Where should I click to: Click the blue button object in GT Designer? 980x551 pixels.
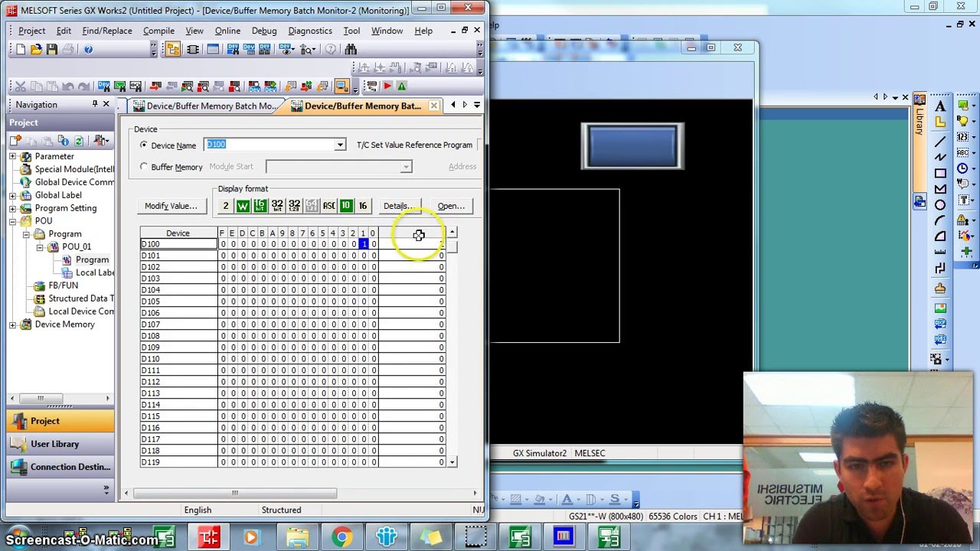[632, 146]
